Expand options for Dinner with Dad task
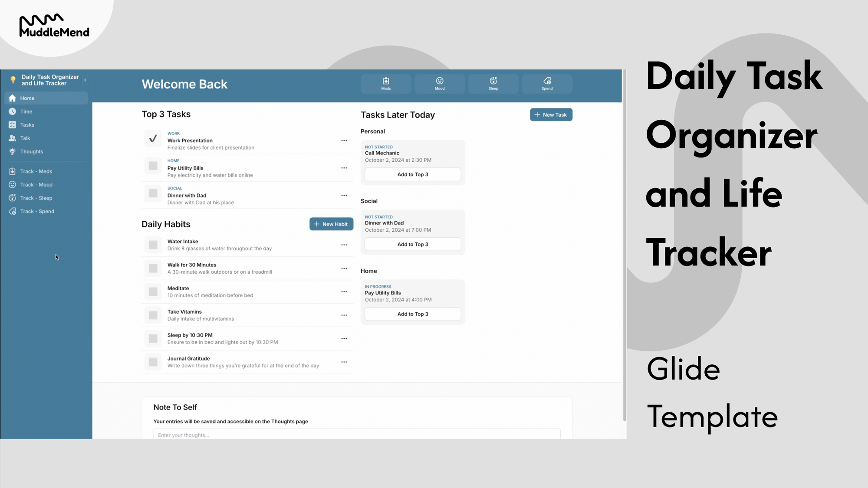 coord(344,196)
